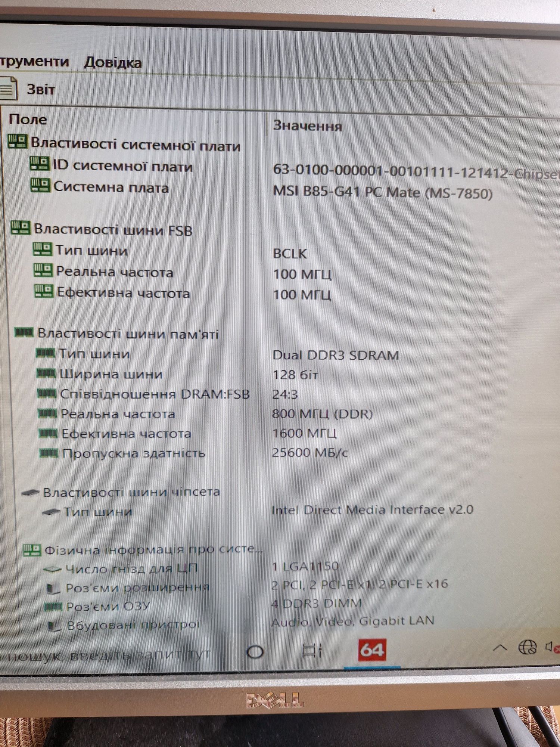Click the BCLK bus type value
560x747 pixels.
point(290,254)
